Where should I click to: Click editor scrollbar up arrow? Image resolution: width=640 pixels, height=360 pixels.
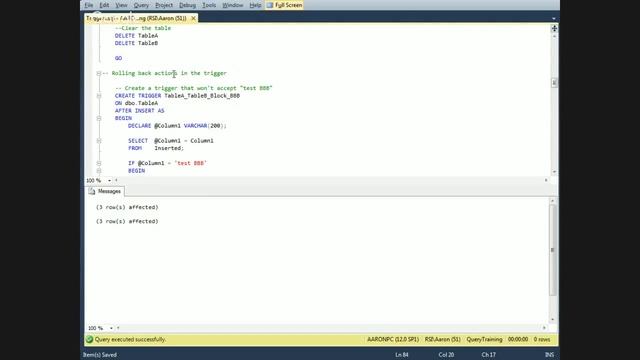click(554, 36)
